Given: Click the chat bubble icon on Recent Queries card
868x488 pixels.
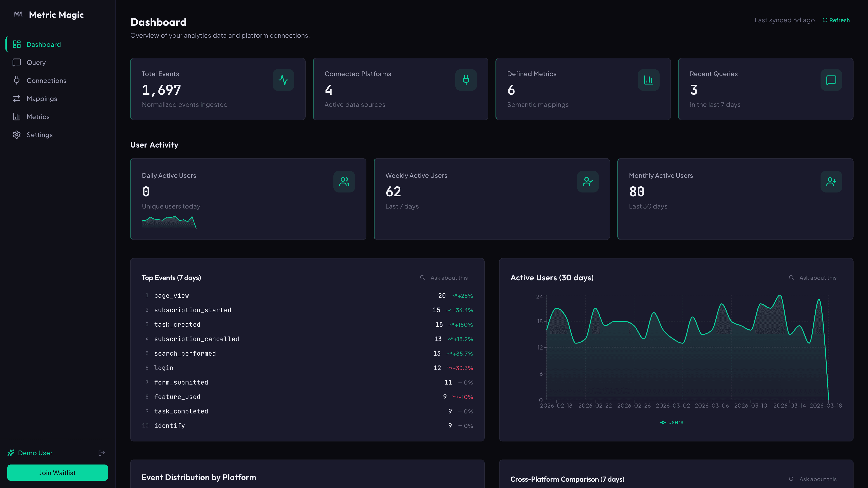Looking at the screenshot, I should [x=831, y=80].
